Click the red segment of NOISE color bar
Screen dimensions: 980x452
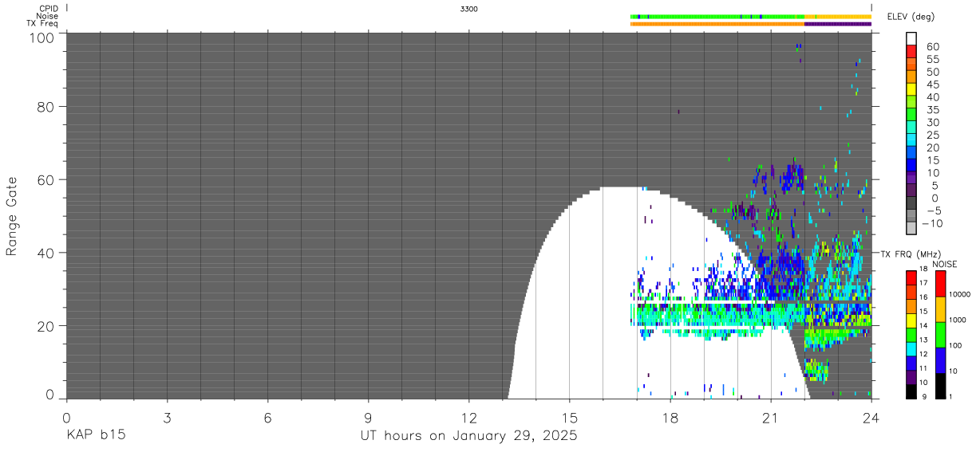(940, 284)
